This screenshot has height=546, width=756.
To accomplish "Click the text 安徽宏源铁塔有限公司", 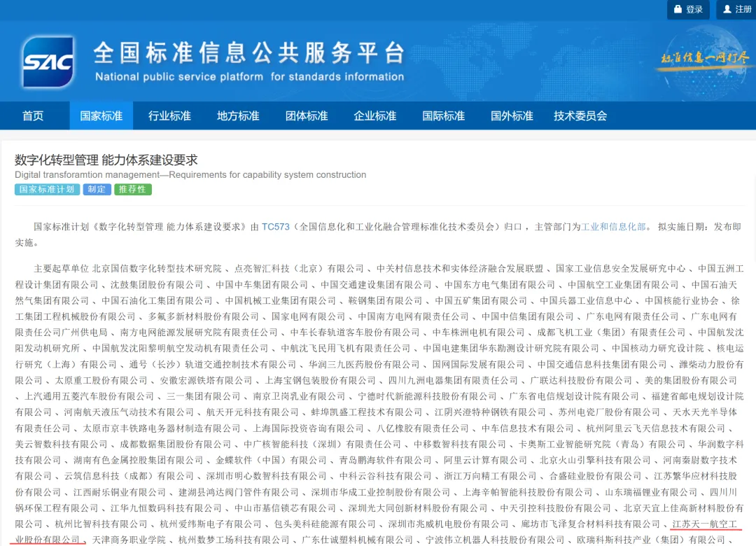I will point(206,380).
